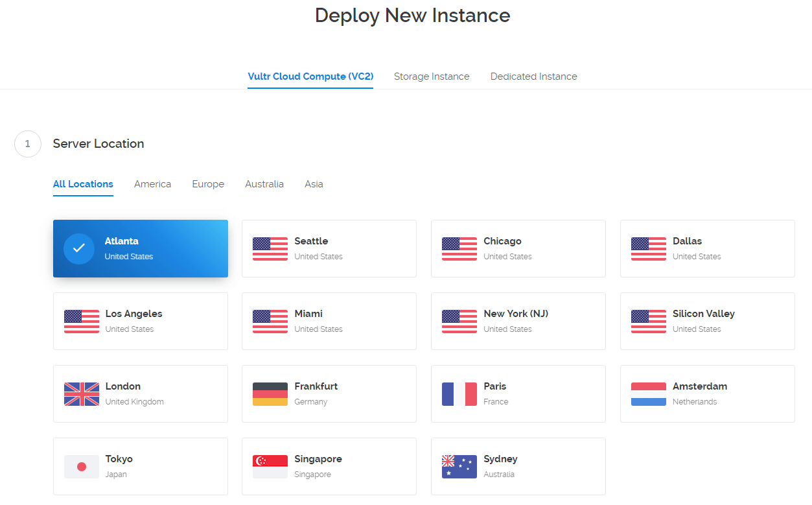
Task: Click the German flag beside Frankfurt
Action: point(270,394)
